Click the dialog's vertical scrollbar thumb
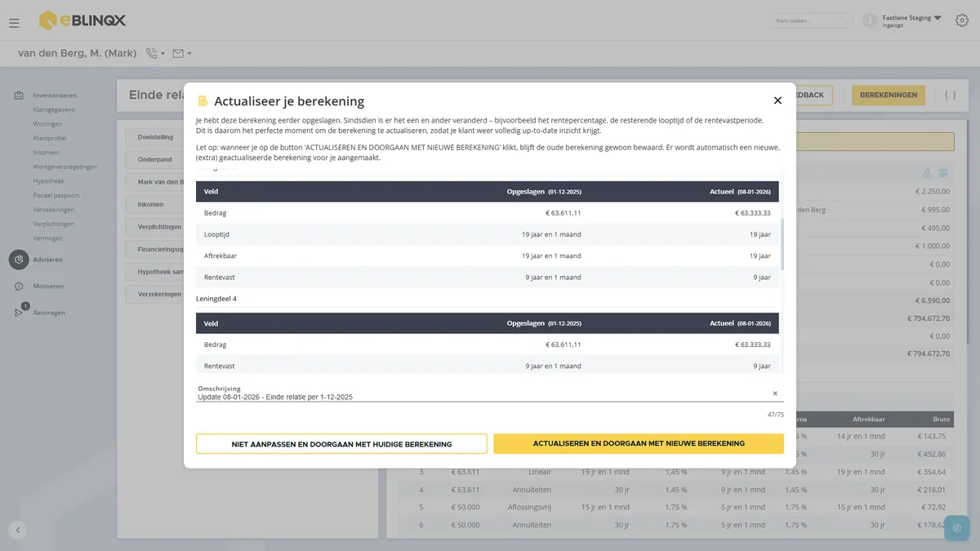This screenshot has height=551, width=980. (782, 244)
